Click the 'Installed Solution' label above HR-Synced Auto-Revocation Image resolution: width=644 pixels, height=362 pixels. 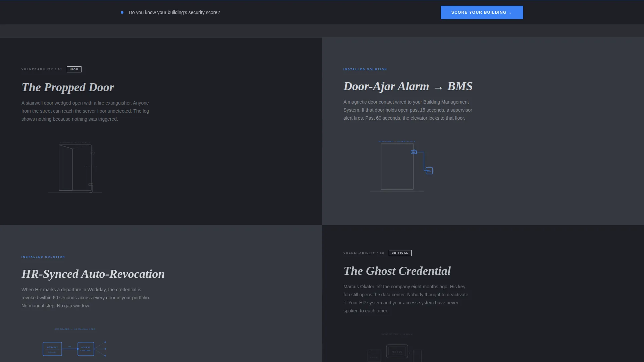43,257
